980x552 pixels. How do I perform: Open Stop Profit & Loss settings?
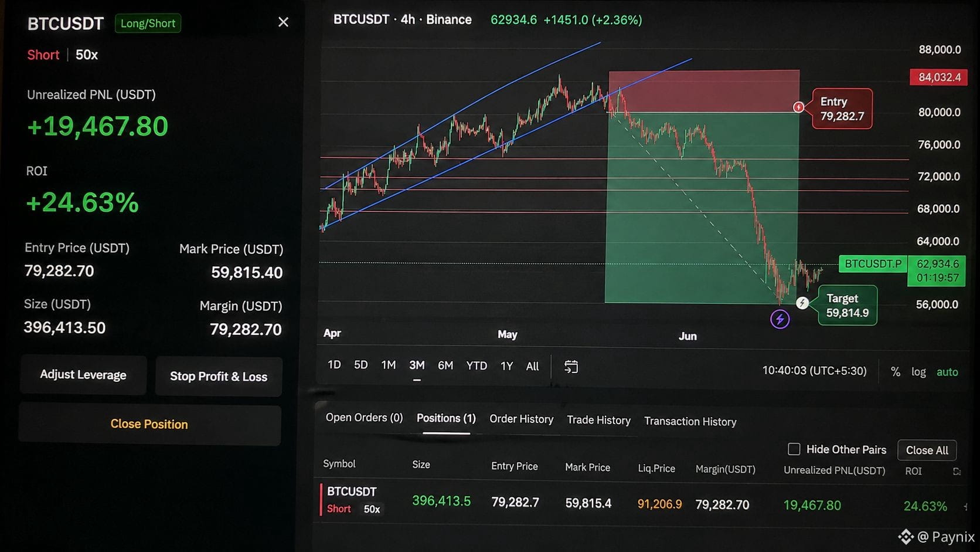pyautogui.click(x=219, y=377)
